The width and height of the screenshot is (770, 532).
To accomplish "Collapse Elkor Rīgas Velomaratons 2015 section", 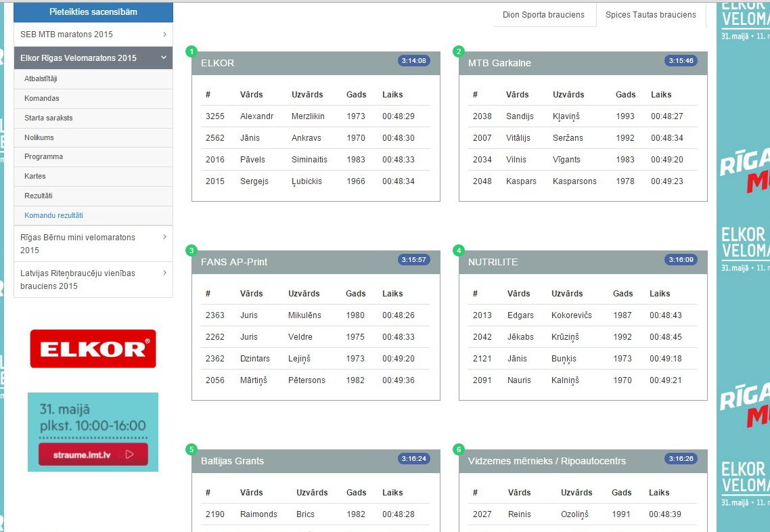I will pyautogui.click(x=93, y=58).
